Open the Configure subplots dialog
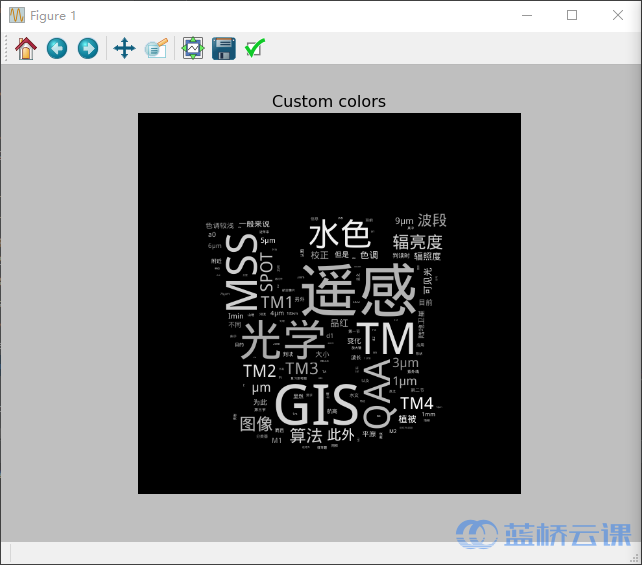This screenshot has height=565, width=642. click(x=193, y=48)
